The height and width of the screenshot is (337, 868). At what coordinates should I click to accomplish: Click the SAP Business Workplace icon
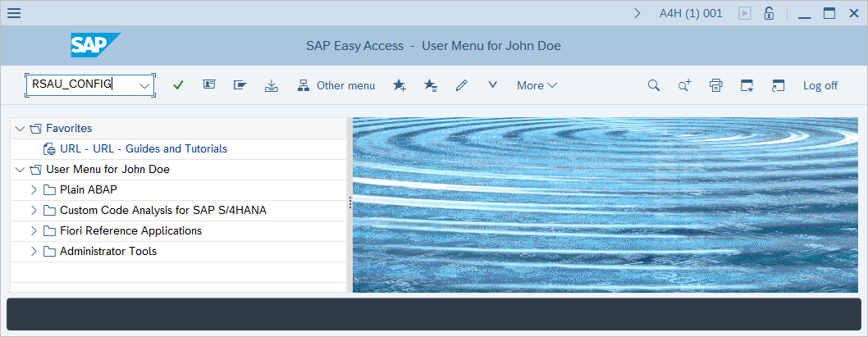(x=208, y=85)
